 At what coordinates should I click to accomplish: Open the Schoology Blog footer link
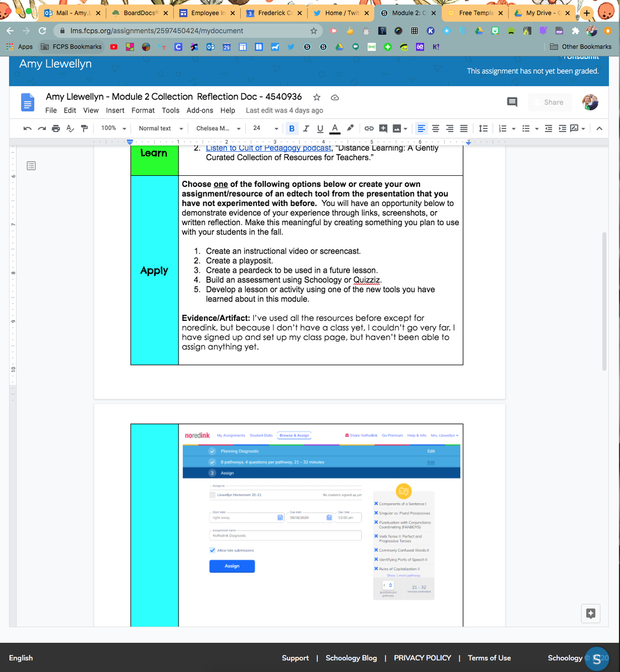351,658
